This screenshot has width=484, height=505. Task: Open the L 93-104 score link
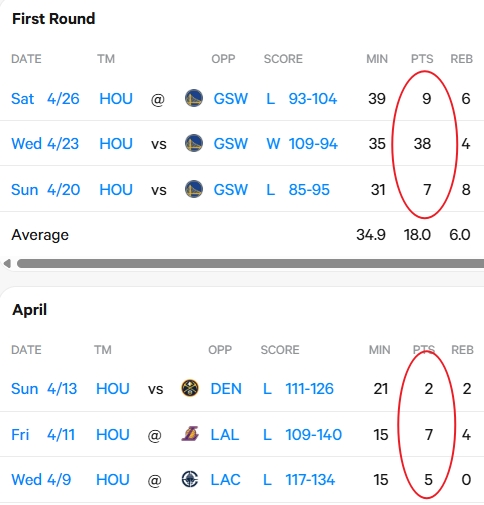(x=302, y=99)
